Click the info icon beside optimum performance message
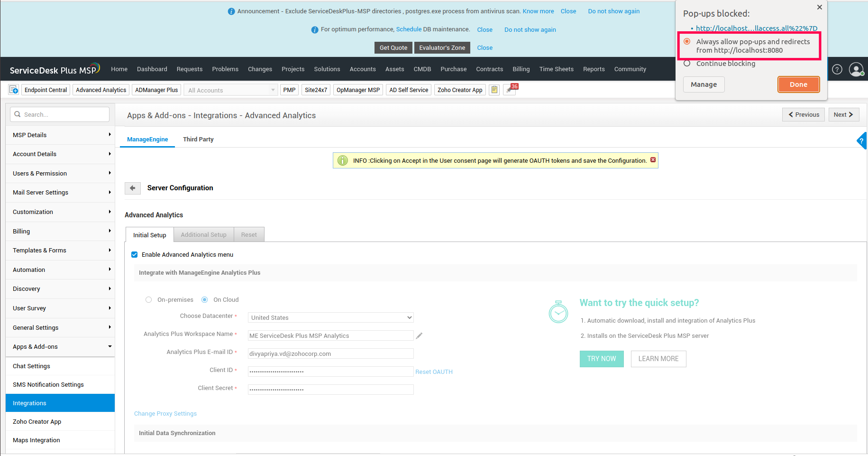Image resolution: width=868 pixels, height=456 pixels. pyautogui.click(x=315, y=30)
